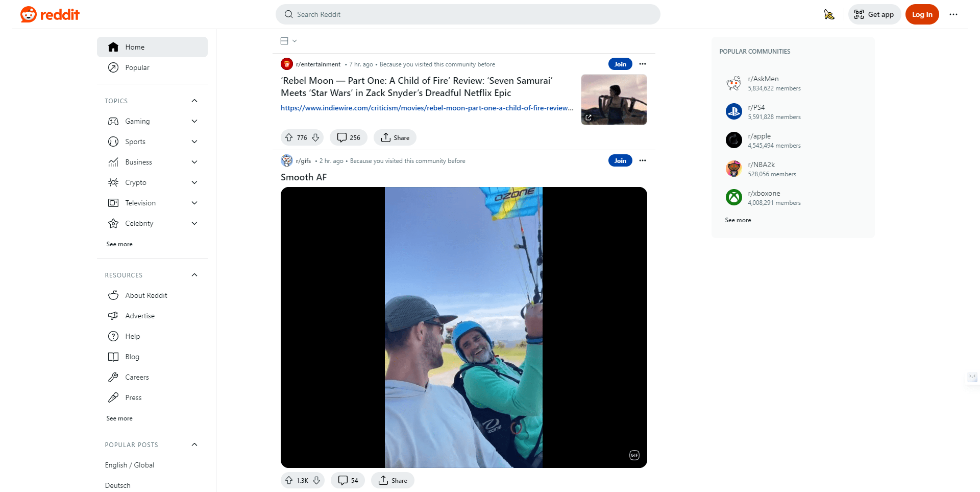
Task: Open the r/PS4 community icon
Action: point(733,111)
